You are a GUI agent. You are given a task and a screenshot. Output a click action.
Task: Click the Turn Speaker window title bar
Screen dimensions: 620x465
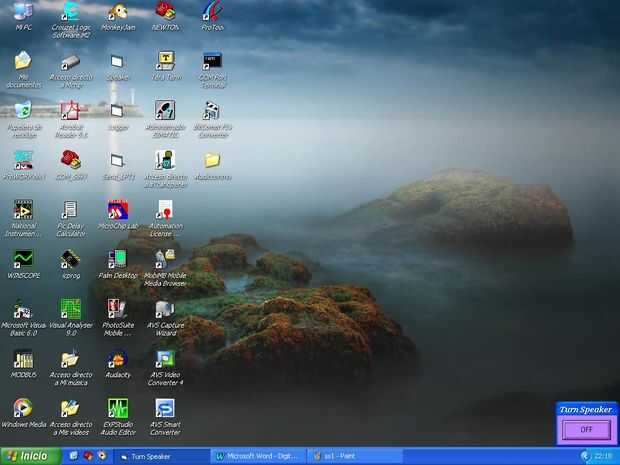(x=586, y=410)
